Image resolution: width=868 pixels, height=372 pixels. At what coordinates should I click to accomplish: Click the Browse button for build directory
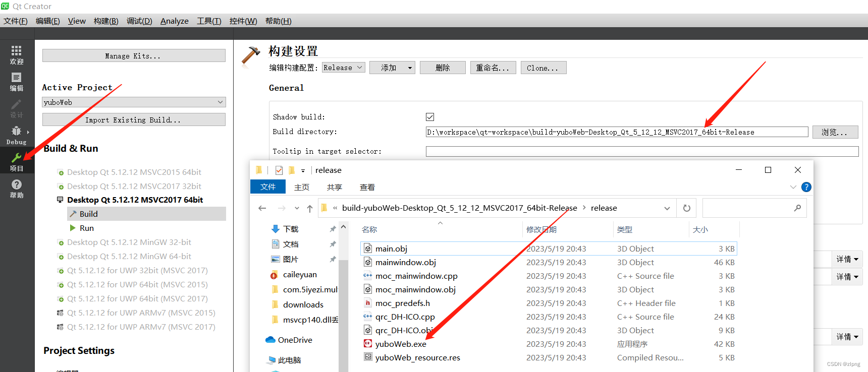pyautogui.click(x=835, y=132)
